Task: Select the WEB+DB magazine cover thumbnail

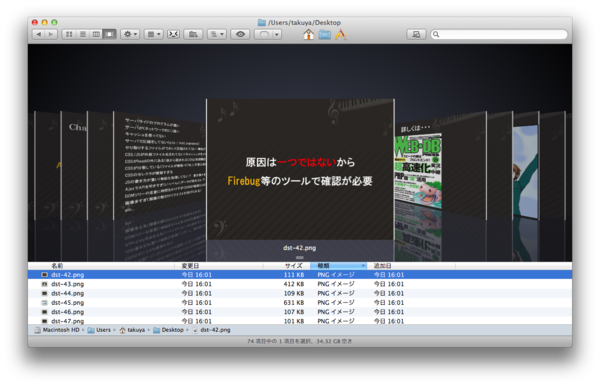Action: pyautogui.click(x=418, y=171)
